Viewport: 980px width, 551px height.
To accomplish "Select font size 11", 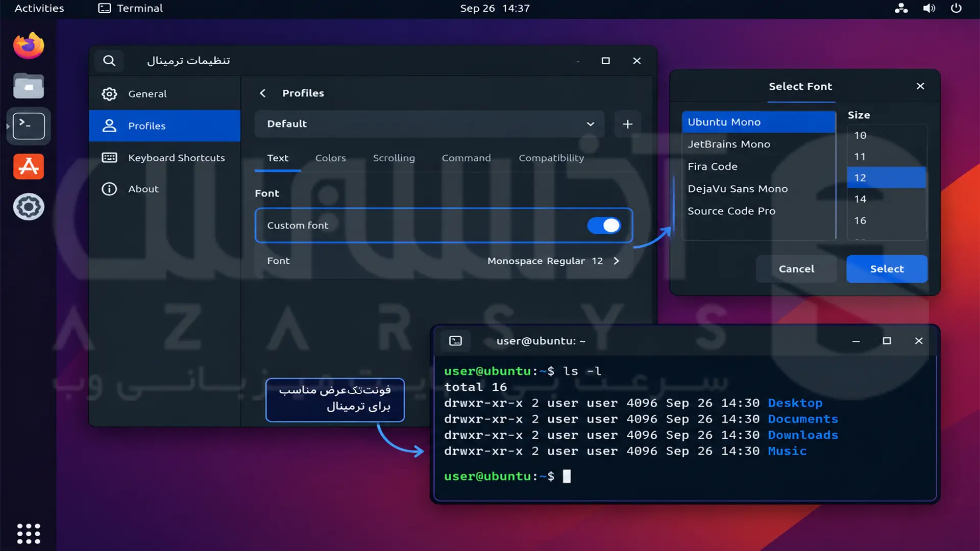I will tap(887, 157).
